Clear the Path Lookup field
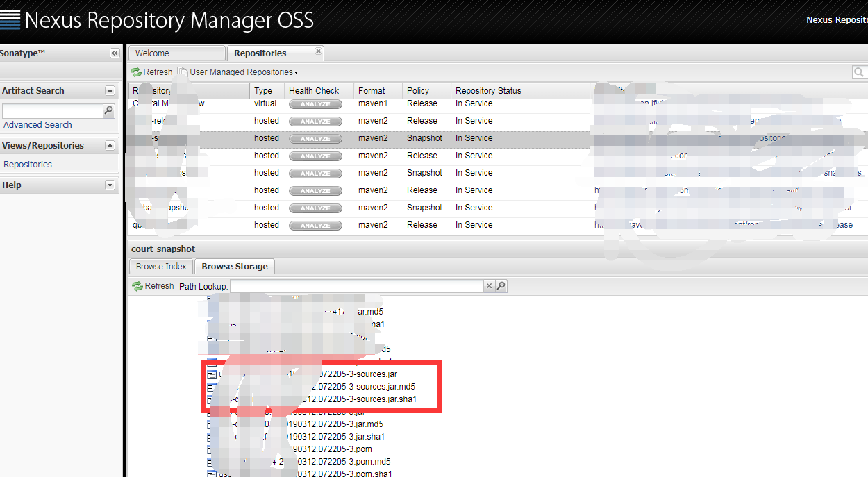This screenshot has height=477, width=868. pos(489,286)
